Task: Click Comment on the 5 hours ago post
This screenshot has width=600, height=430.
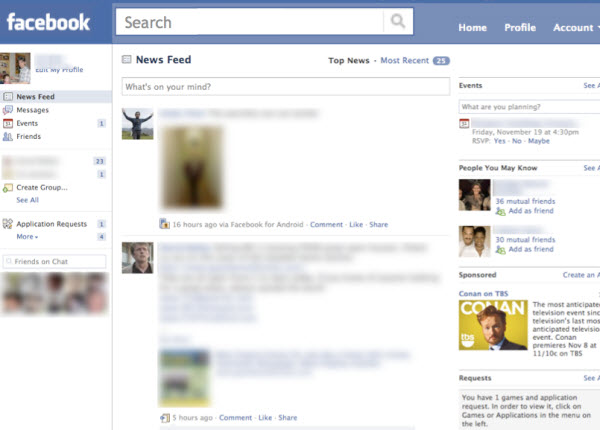Action: click(x=235, y=418)
